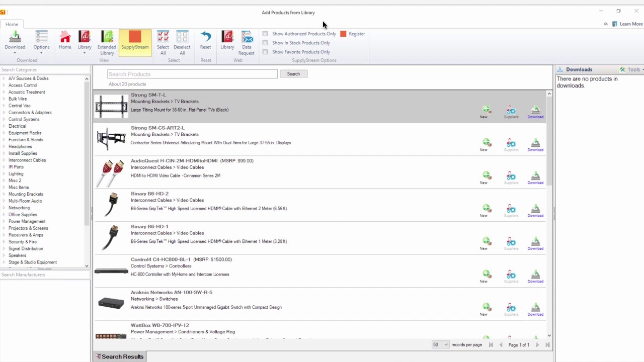This screenshot has height=362, width=644.
Task: Select the Power Management category
Action: tap(27, 221)
